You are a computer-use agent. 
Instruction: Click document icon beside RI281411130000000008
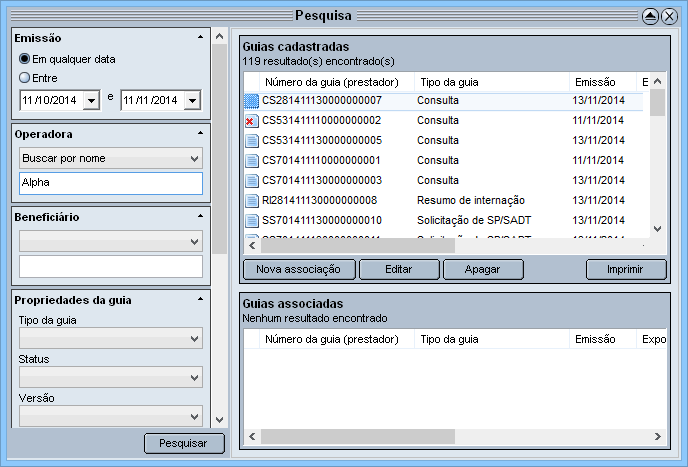[x=252, y=201]
